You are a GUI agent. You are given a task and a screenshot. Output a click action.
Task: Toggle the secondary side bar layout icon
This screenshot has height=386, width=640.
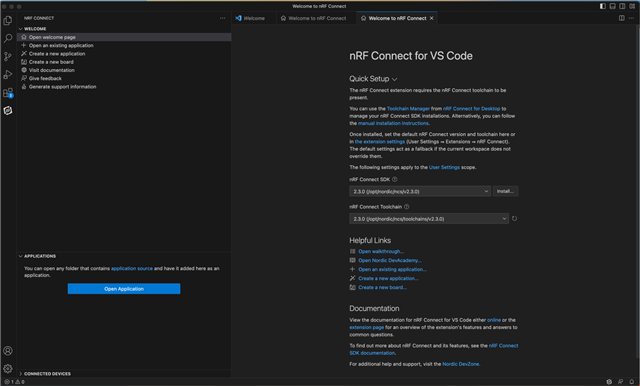(622, 6)
